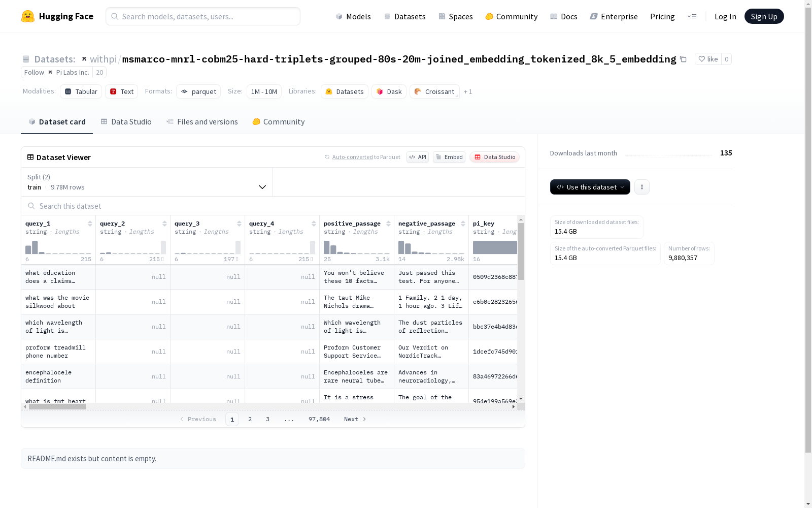This screenshot has width=812, height=508.
Task: Go to page 3 of the dataset
Action: 267,419
